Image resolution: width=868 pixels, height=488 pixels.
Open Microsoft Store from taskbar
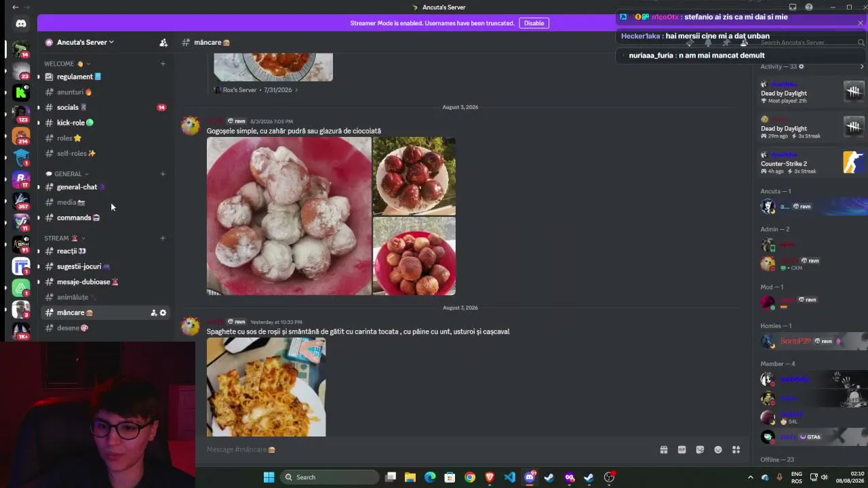[450, 477]
